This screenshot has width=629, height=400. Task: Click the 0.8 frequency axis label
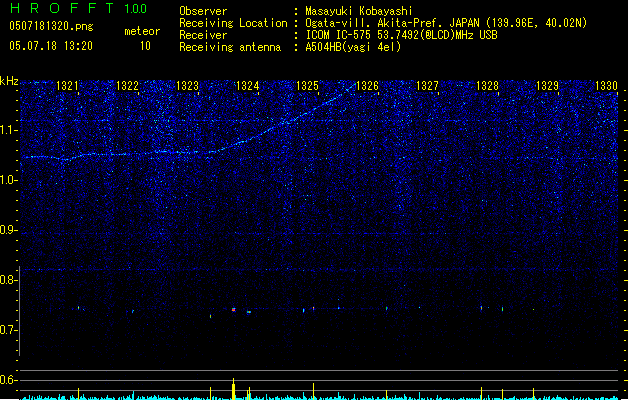[x=8, y=280]
